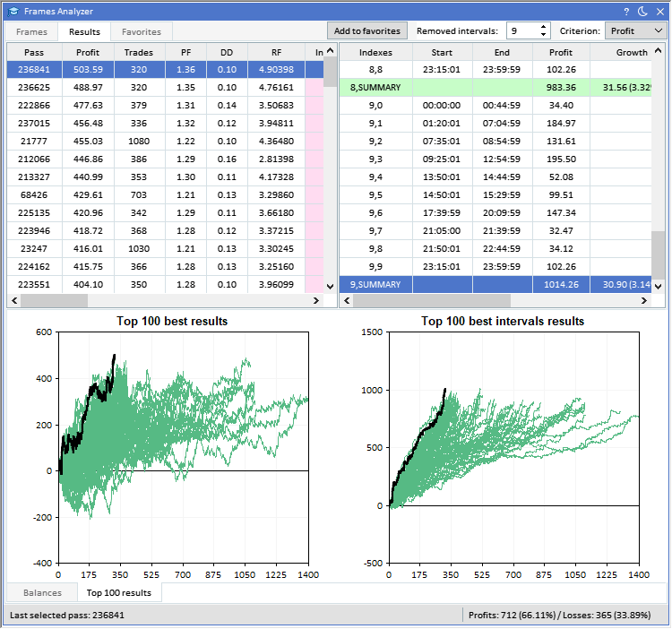Screen dimensions: 672x629
Task: Sort by RF column header
Action: 277,52
